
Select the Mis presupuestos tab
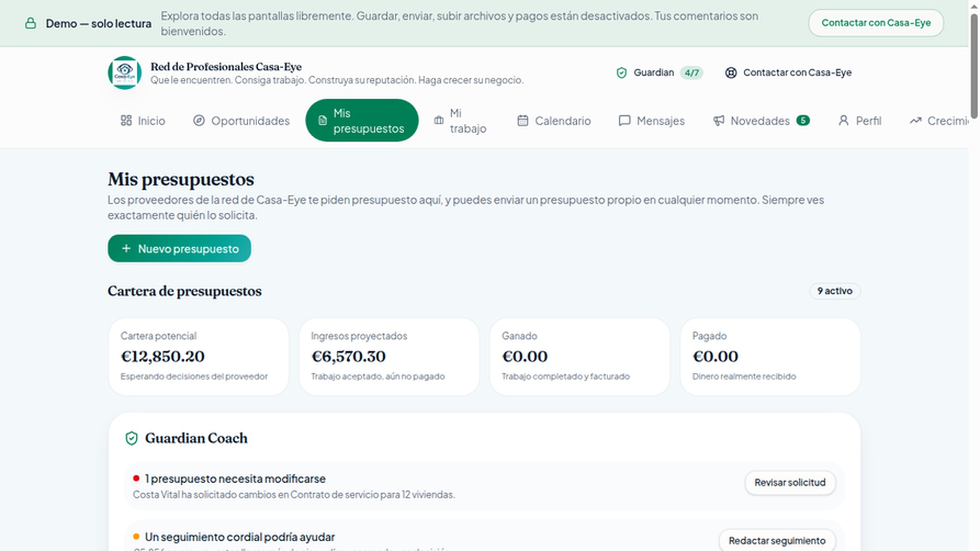click(362, 120)
